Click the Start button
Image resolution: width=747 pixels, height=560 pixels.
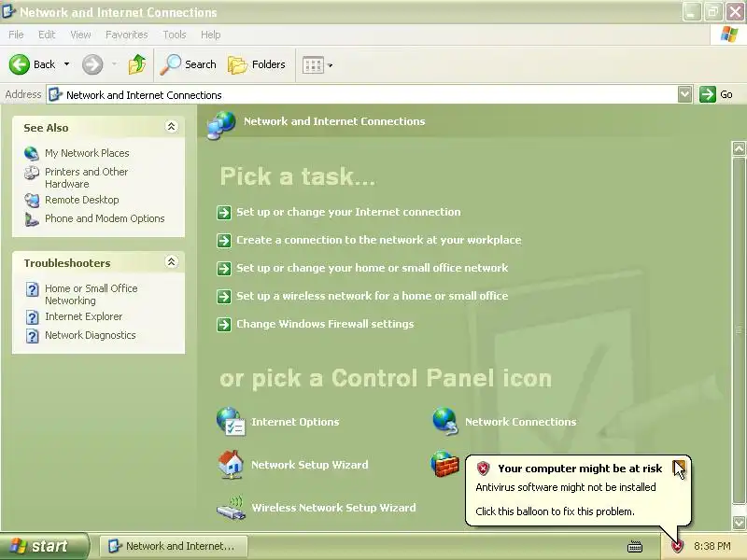[44, 546]
